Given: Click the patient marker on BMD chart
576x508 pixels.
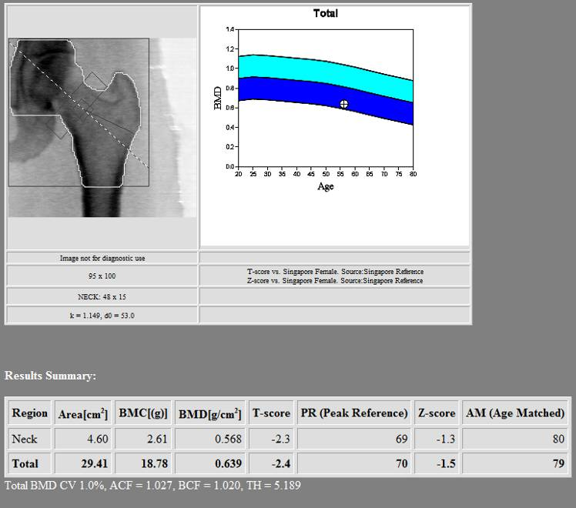Looking at the screenshot, I should (x=344, y=104).
